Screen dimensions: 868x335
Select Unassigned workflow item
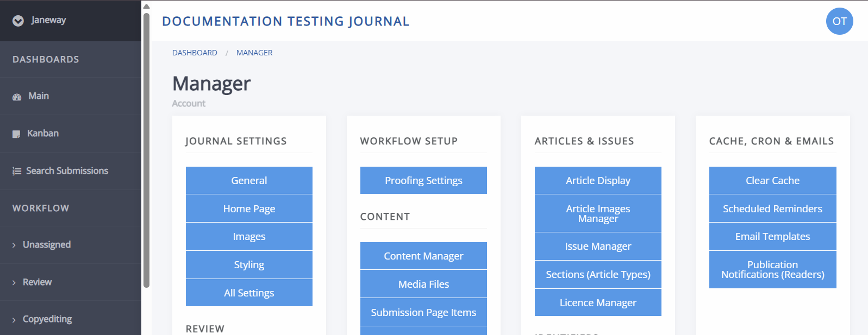click(x=71, y=245)
